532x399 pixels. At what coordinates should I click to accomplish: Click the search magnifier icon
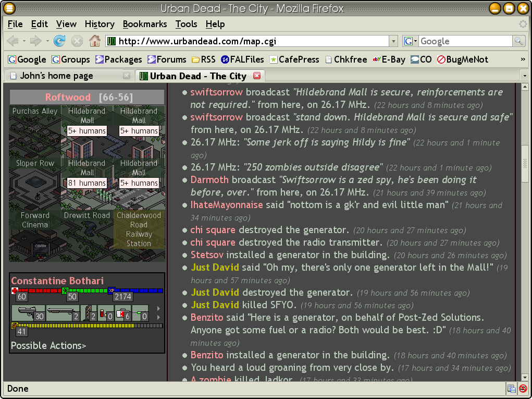519,41
